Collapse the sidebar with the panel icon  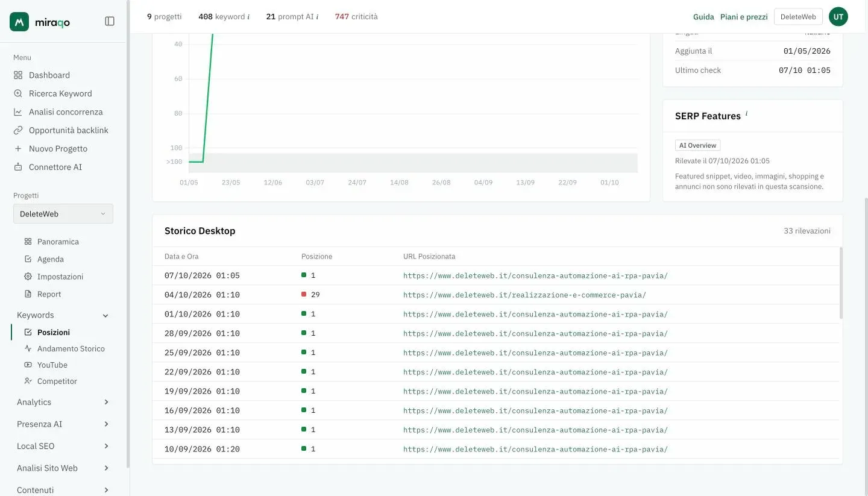110,21
